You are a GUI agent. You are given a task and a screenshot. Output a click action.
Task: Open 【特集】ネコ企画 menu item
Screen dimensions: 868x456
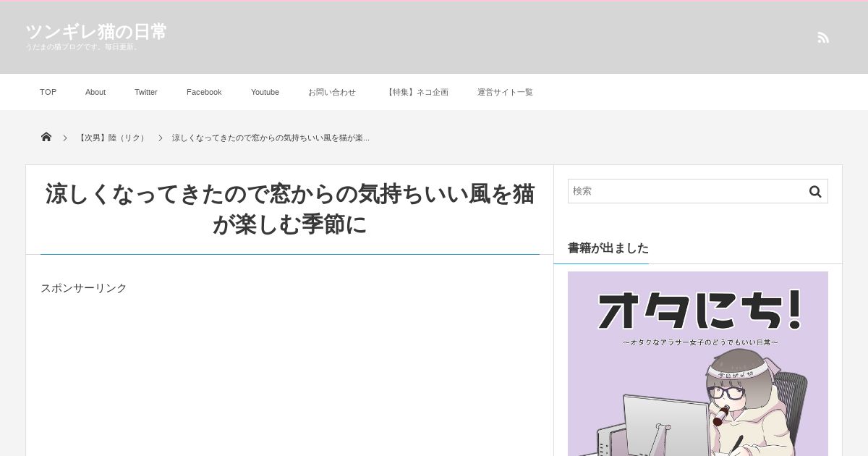(417, 92)
